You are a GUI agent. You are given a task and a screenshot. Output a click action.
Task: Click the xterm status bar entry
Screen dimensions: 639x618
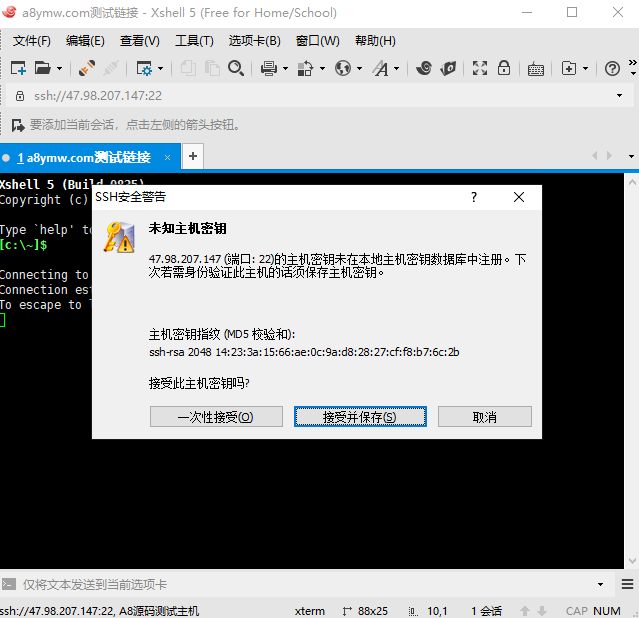310,611
